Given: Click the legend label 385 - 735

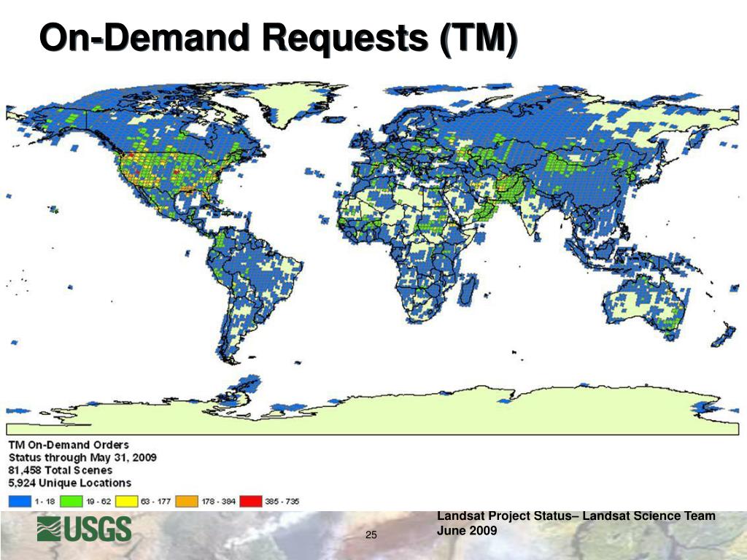Looking at the screenshot, I should click(x=282, y=502).
